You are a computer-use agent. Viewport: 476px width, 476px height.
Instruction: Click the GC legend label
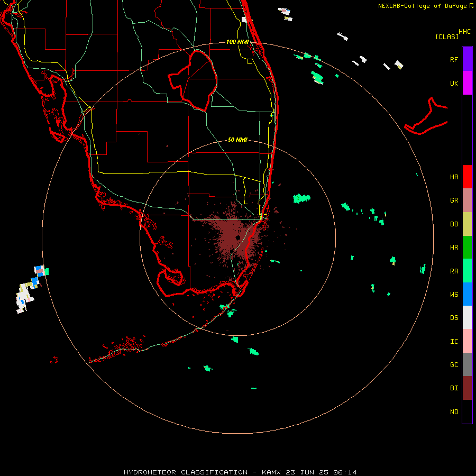[x=454, y=365]
